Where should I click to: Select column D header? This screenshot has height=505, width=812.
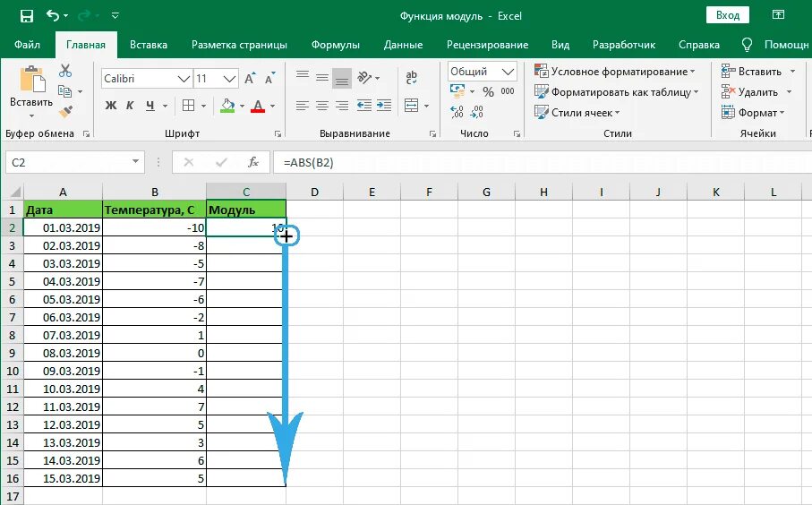tap(314, 193)
